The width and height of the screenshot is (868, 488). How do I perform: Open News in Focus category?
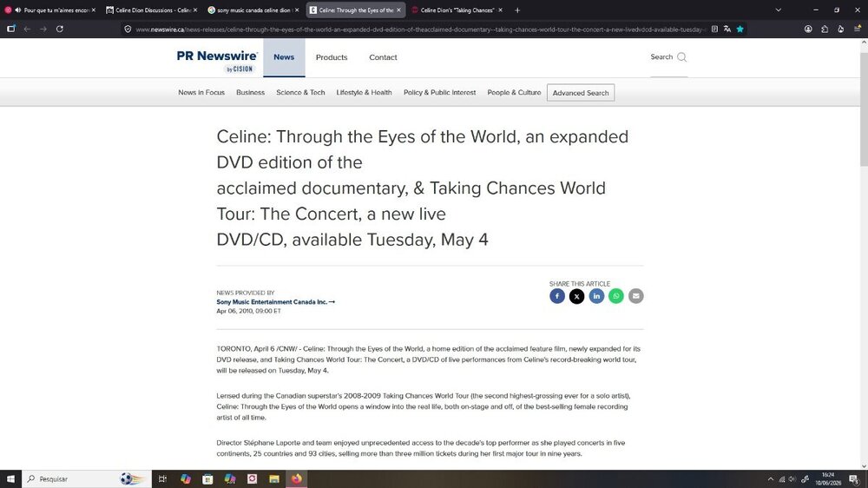pos(201,93)
